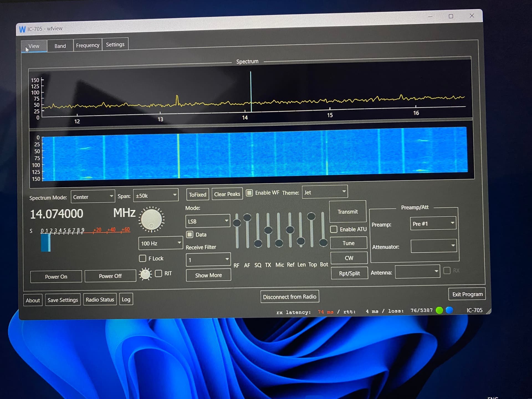Click Disconnect from Radio button
The width and height of the screenshot is (532, 399).
click(x=290, y=297)
